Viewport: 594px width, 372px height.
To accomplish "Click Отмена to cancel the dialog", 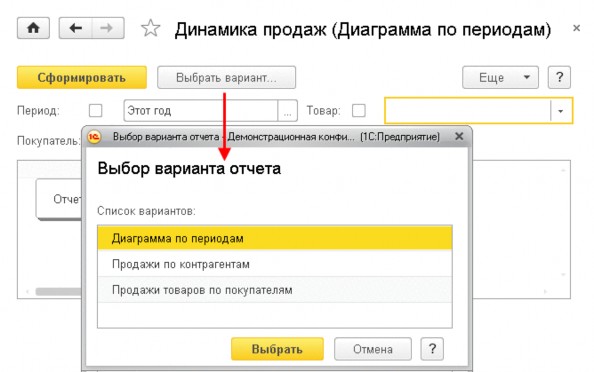I will pyautogui.click(x=373, y=349).
